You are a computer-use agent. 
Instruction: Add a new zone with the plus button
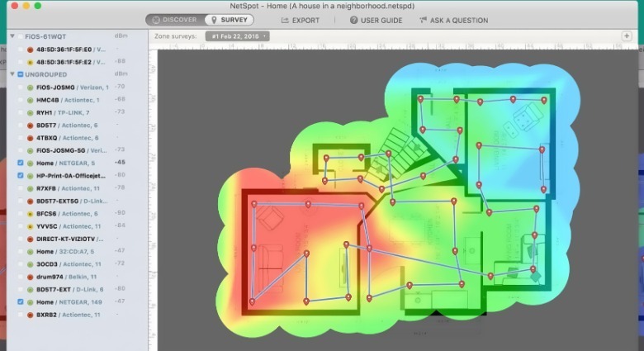click(627, 36)
